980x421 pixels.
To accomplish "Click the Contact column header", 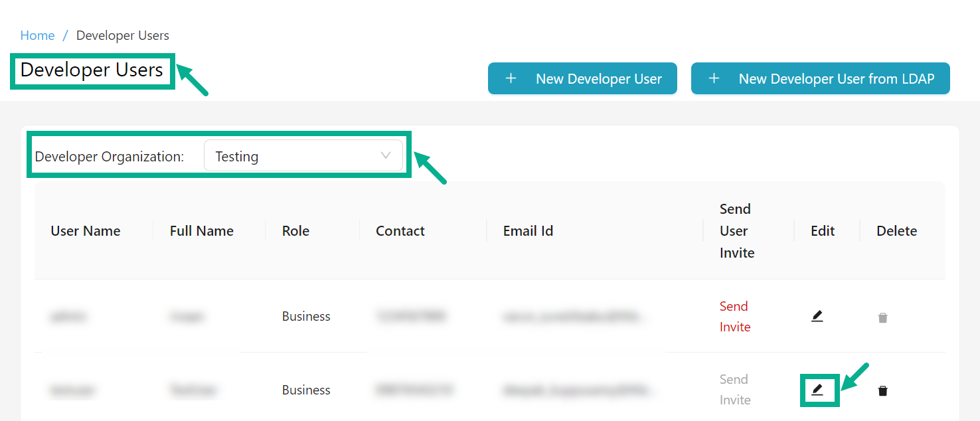I will (x=400, y=230).
